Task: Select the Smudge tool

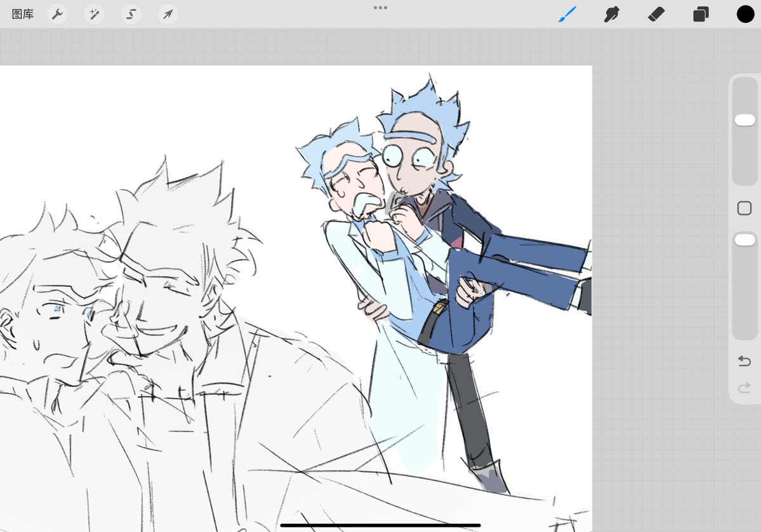Action: click(611, 14)
